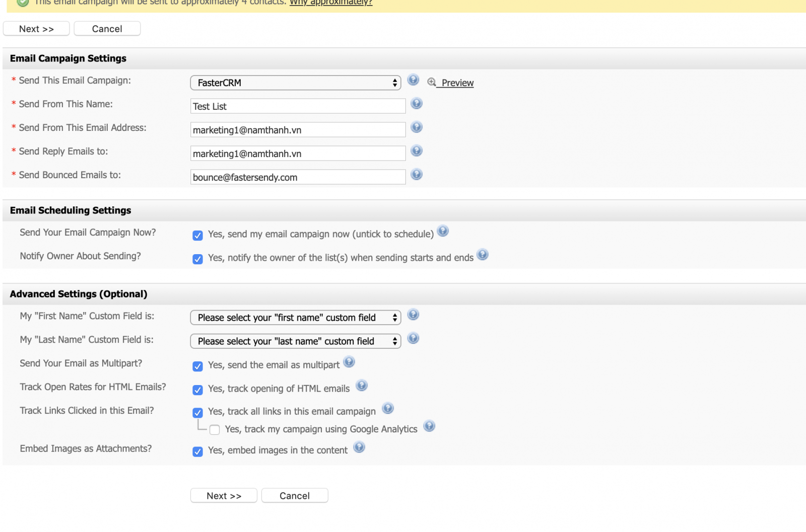Image resolution: width=806 pixels, height=532 pixels.
Task: Uncheck embed images in the content
Action: pyautogui.click(x=197, y=451)
